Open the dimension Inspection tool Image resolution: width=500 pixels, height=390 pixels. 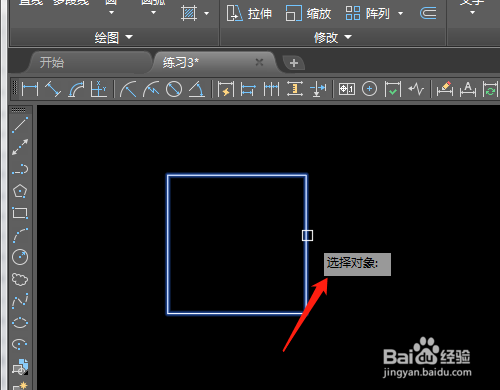coord(392,89)
